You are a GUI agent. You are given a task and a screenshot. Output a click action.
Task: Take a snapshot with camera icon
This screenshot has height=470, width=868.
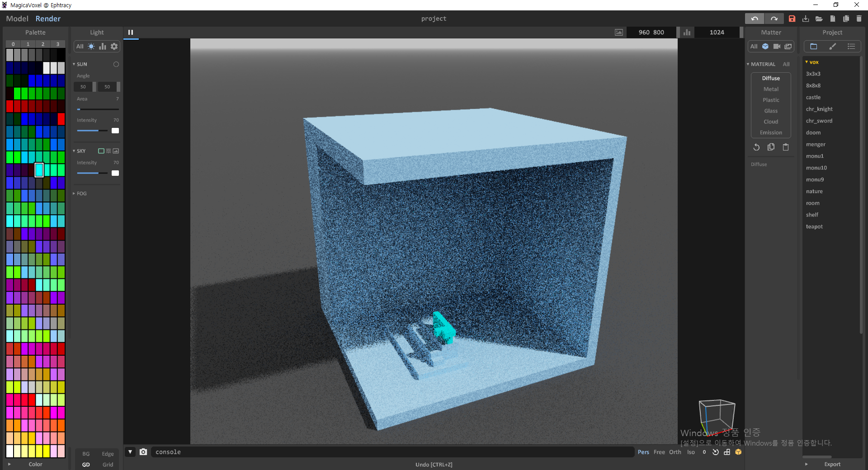point(143,452)
